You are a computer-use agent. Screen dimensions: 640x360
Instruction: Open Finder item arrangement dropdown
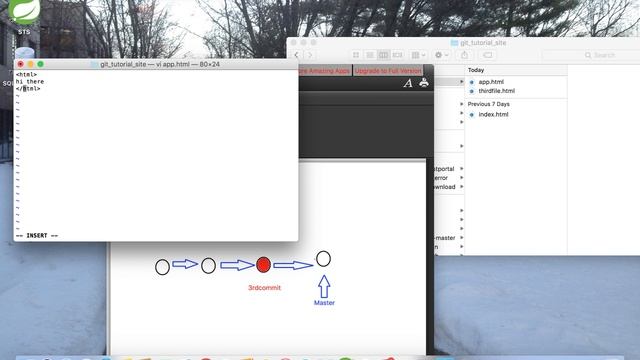click(418, 55)
